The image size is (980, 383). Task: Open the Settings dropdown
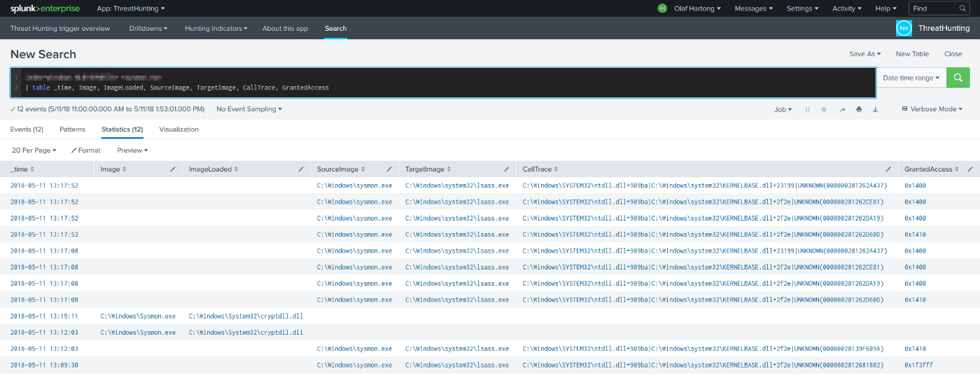tap(802, 8)
